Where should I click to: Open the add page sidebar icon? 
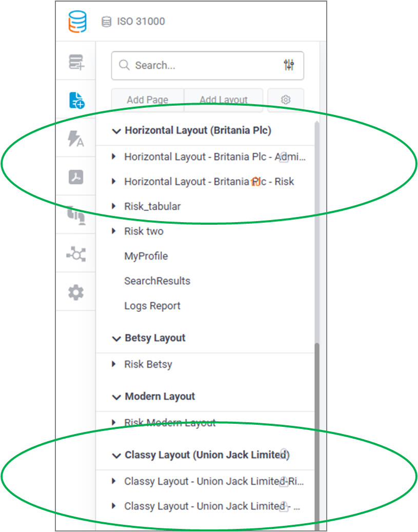tap(77, 101)
